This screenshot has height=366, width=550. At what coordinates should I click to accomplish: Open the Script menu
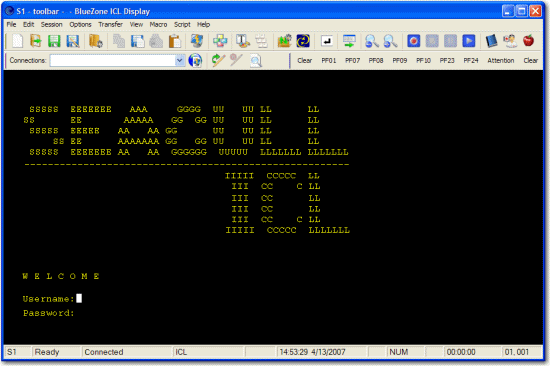coord(182,24)
